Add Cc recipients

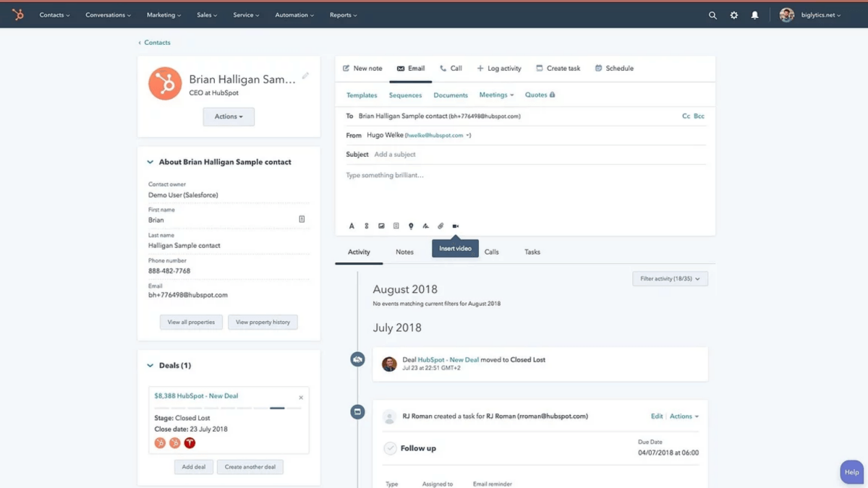click(x=686, y=116)
